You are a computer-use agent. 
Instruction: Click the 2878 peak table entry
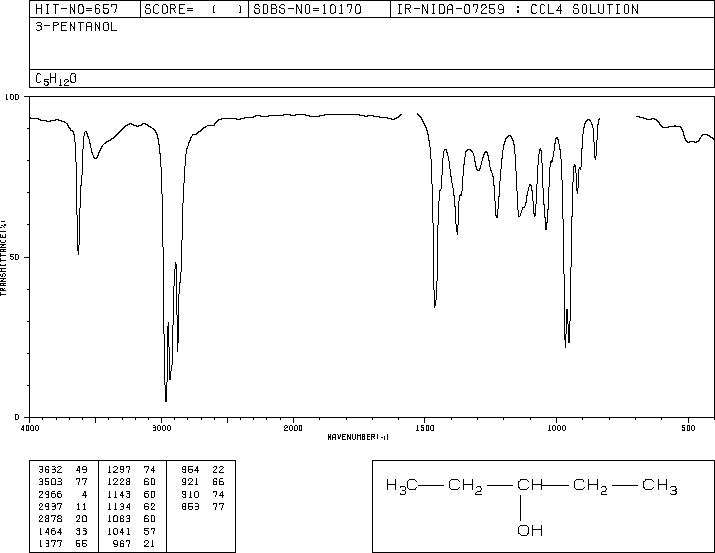(x=51, y=519)
